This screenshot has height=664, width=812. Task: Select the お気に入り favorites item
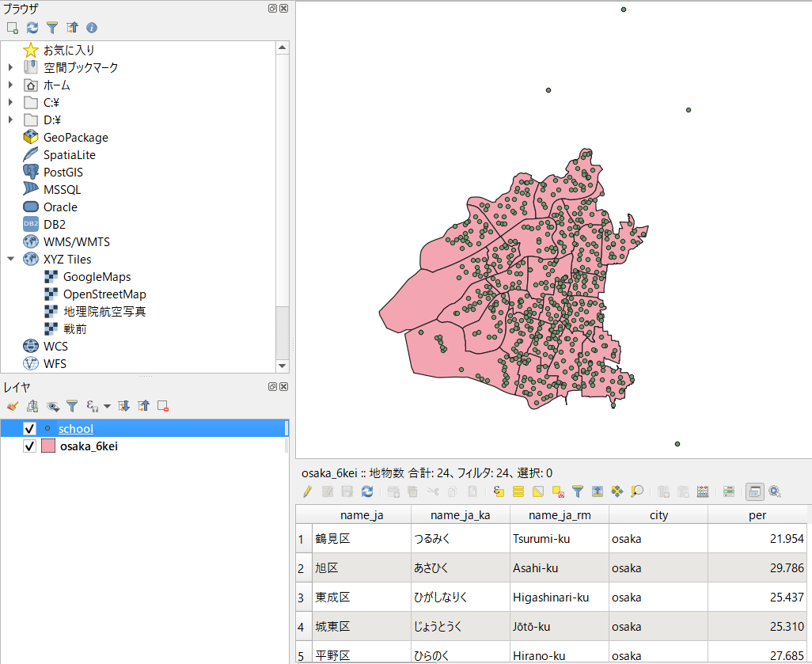click(x=69, y=50)
